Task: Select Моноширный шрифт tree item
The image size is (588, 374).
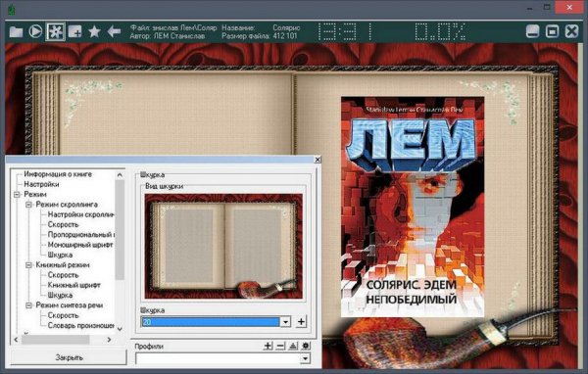Action: (80, 245)
